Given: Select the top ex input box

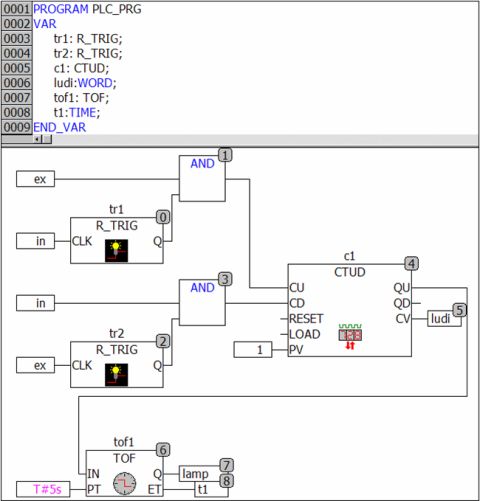Looking at the screenshot, I should (35, 179).
